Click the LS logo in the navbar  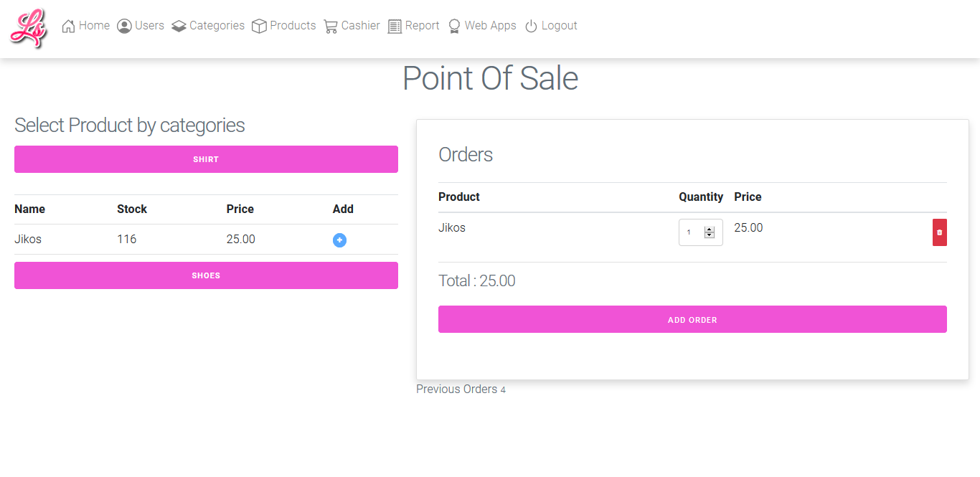click(28, 28)
